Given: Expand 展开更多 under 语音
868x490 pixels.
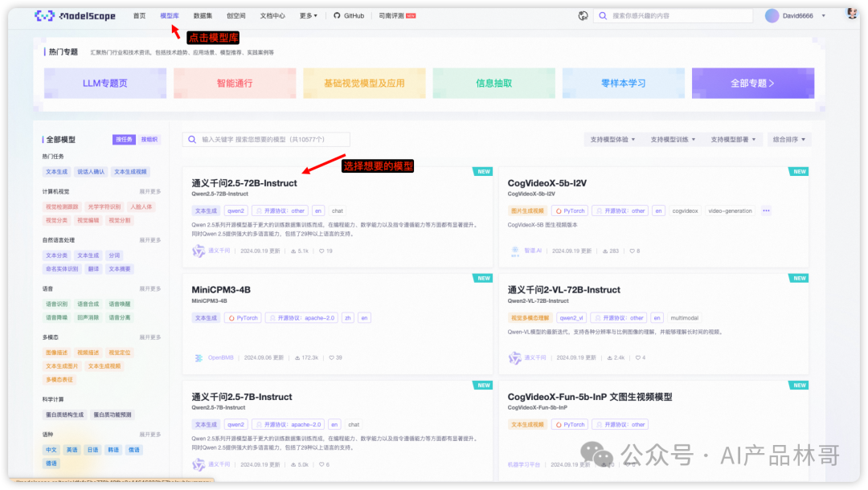Looking at the screenshot, I should (150, 288).
